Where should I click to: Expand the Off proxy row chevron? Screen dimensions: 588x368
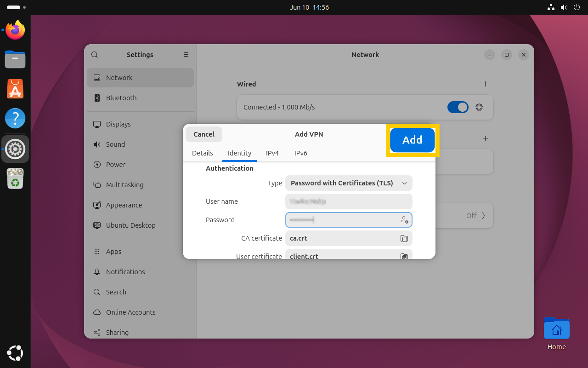(x=483, y=215)
